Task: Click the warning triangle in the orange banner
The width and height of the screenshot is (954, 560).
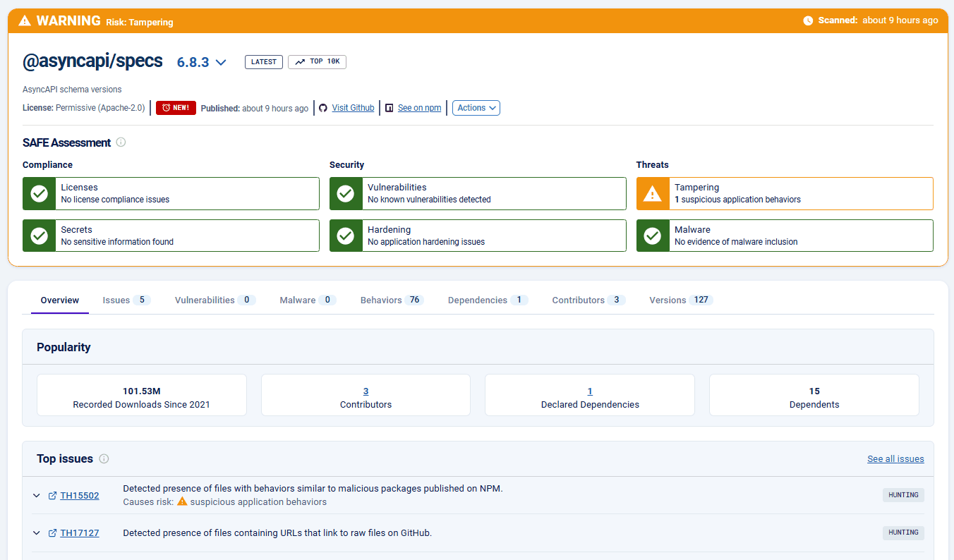Action: pyautogui.click(x=24, y=20)
